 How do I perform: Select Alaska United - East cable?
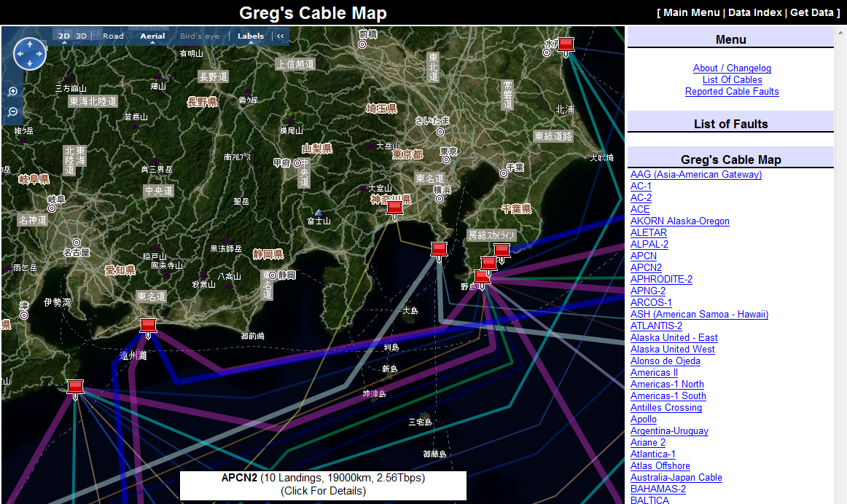(674, 338)
